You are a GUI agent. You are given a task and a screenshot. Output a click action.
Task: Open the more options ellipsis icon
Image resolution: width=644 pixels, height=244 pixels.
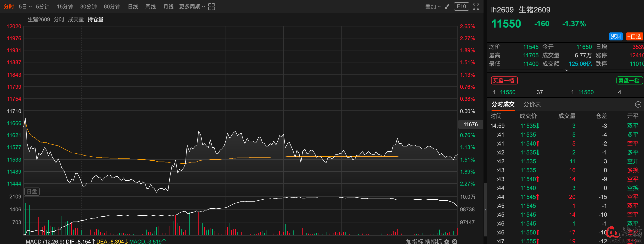pyautogui.click(x=638, y=104)
